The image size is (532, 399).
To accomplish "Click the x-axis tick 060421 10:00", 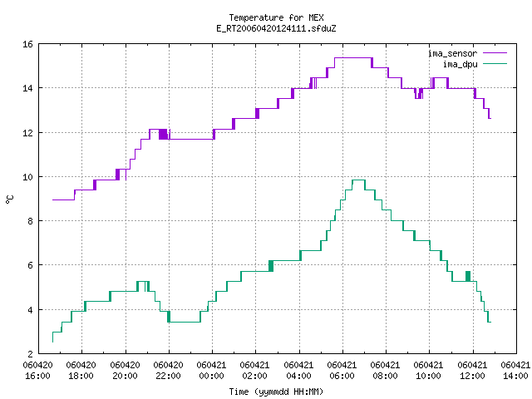I will pos(429,371).
